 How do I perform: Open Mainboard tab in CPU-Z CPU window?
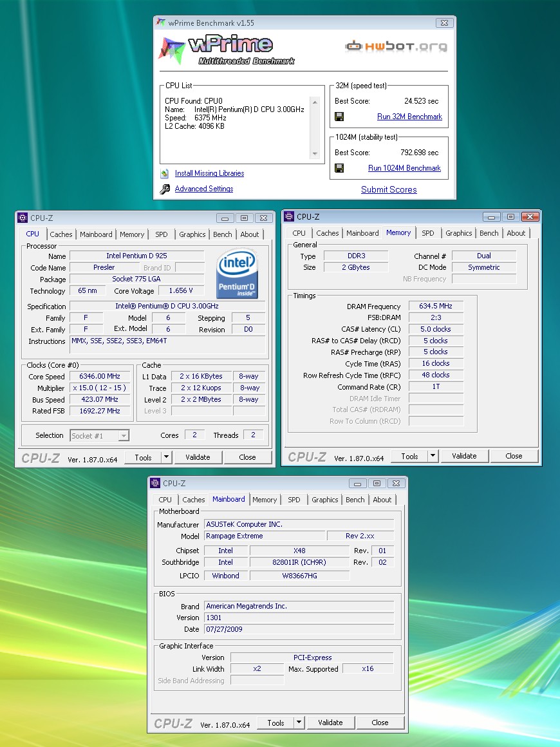point(96,234)
